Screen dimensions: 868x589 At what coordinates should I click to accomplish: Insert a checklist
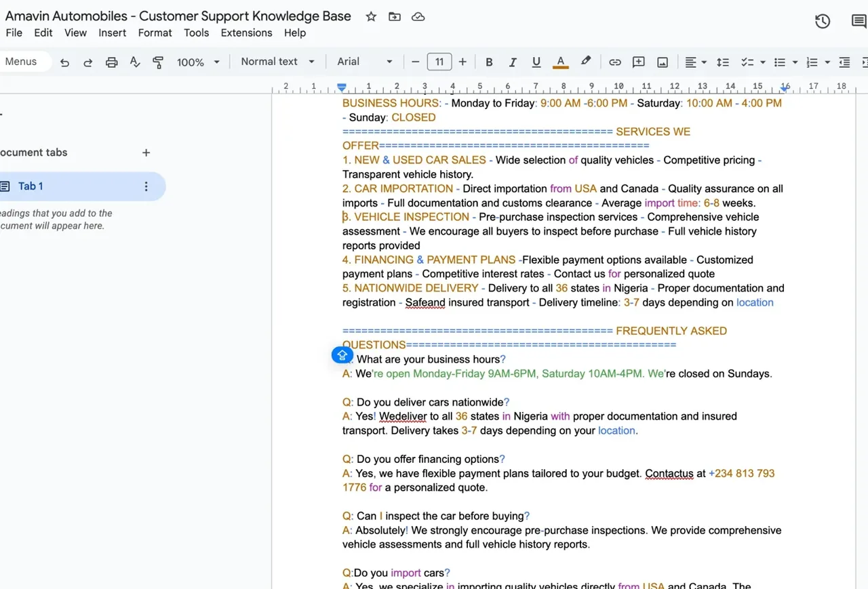pyautogui.click(x=747, y=62)
